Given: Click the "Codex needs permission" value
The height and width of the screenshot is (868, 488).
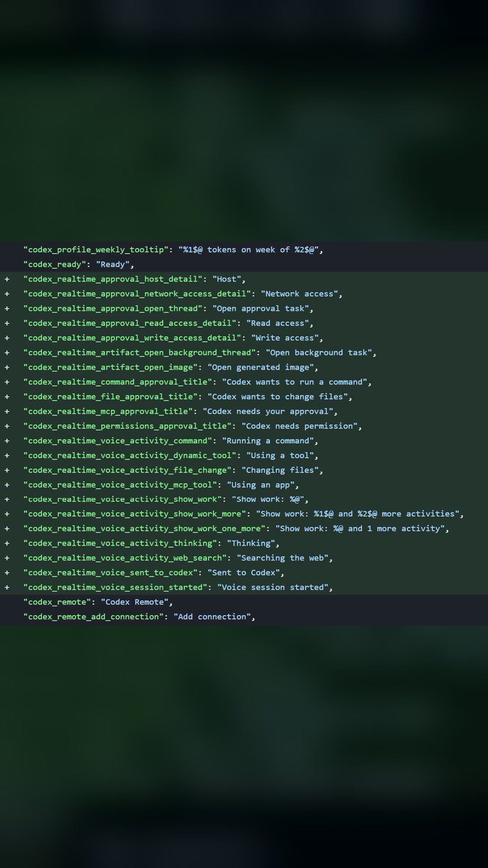Looking at the screenshot, I should pyautogui.click(x=299, y=426).
